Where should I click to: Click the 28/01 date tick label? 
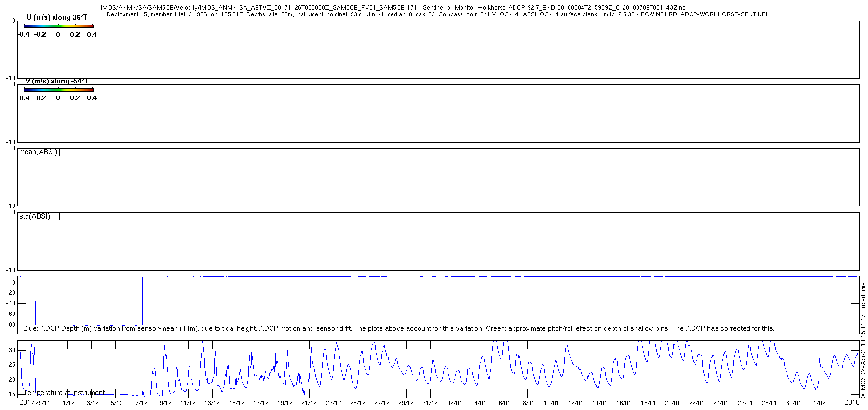tap(769, 403)
